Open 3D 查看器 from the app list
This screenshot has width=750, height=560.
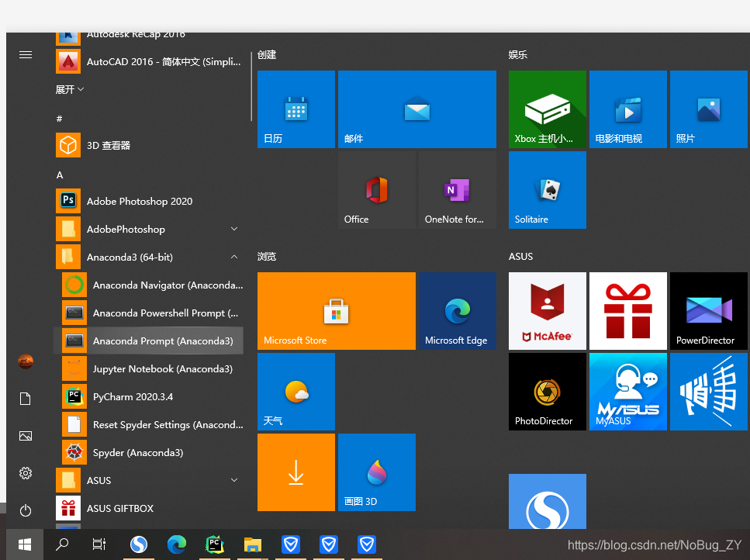pos(149,145)
